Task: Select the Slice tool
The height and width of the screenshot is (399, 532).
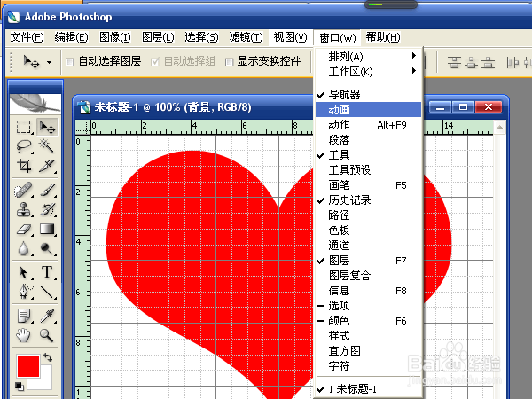Action: tap(47, 167)
